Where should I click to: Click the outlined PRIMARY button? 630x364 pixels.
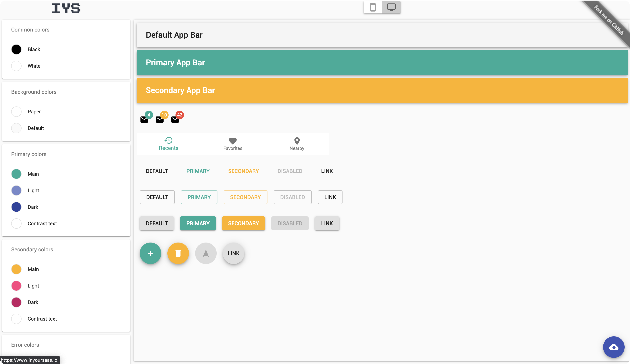[x=199, y=197]
